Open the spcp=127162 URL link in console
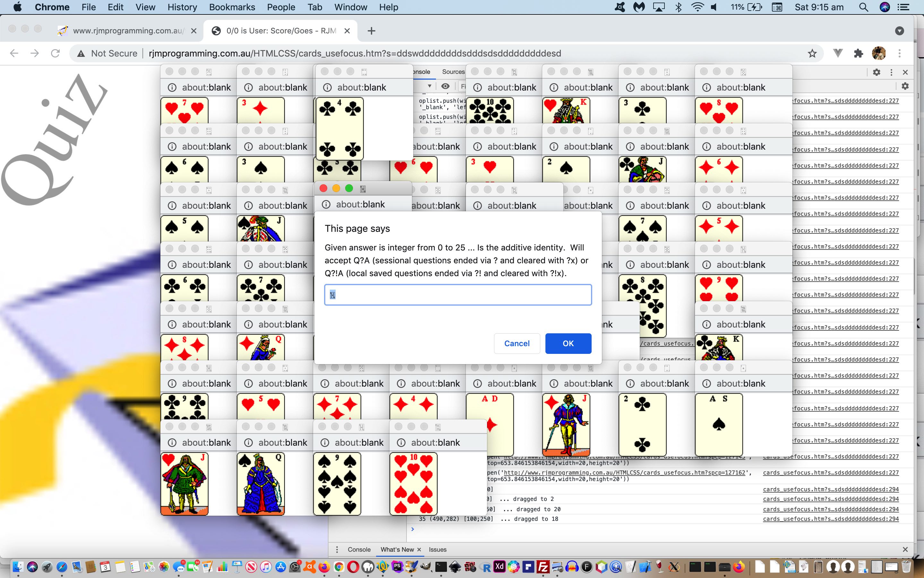 pyautogui.click(x=625, y=472)
